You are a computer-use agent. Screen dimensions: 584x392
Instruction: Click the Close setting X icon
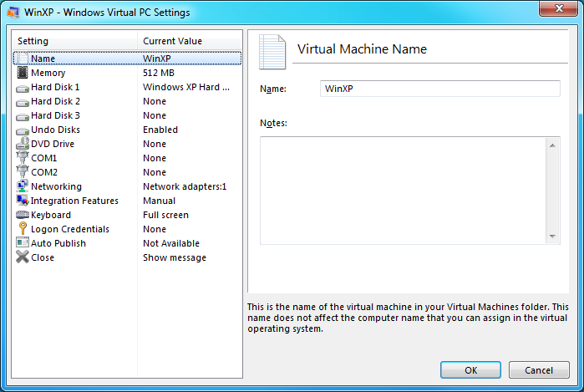[23, 257]
